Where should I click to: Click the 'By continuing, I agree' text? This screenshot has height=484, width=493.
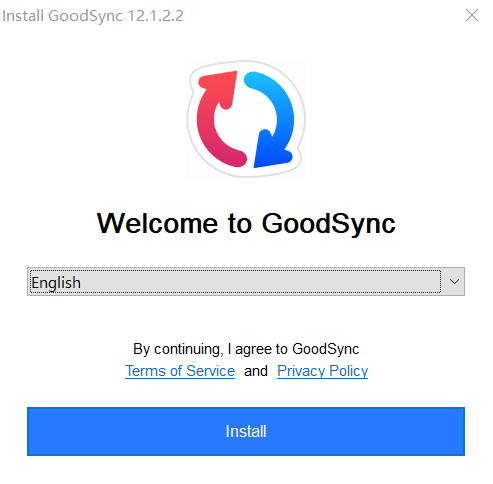(x=246, y=349)
